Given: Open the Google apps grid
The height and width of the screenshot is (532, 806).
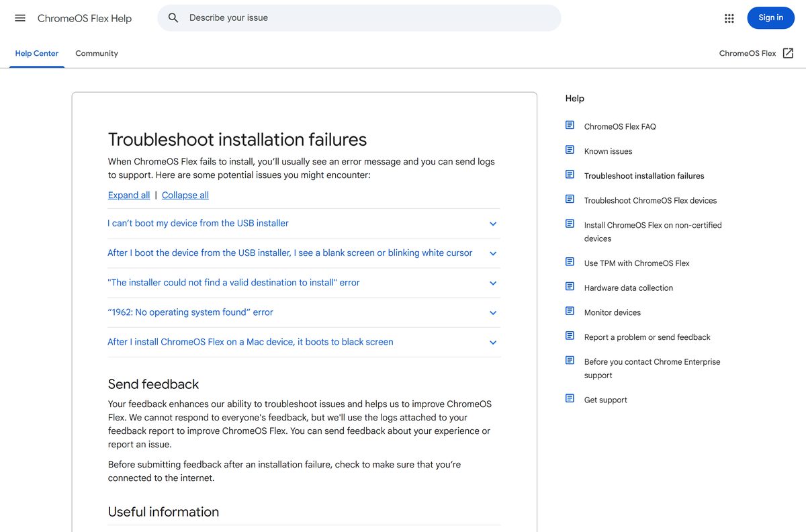Looking at the screenshot, I should [729, 18].
